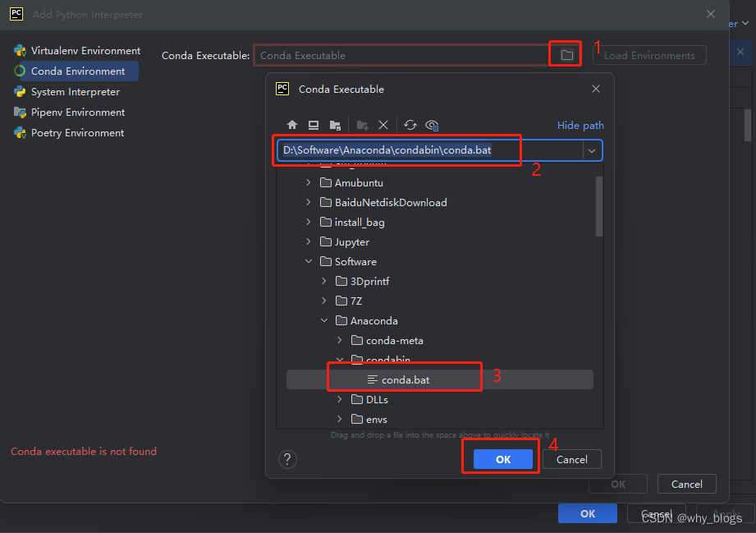This screenshot has width=756, height=533.
Task: Click PyCharm logo in Conda Executable dialog
Action: coord(282,89)
